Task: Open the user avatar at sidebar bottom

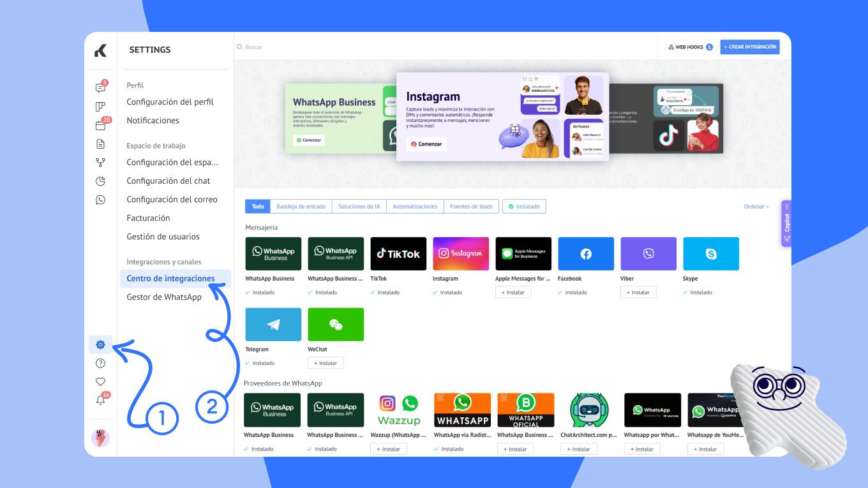Action: (100, 438)
